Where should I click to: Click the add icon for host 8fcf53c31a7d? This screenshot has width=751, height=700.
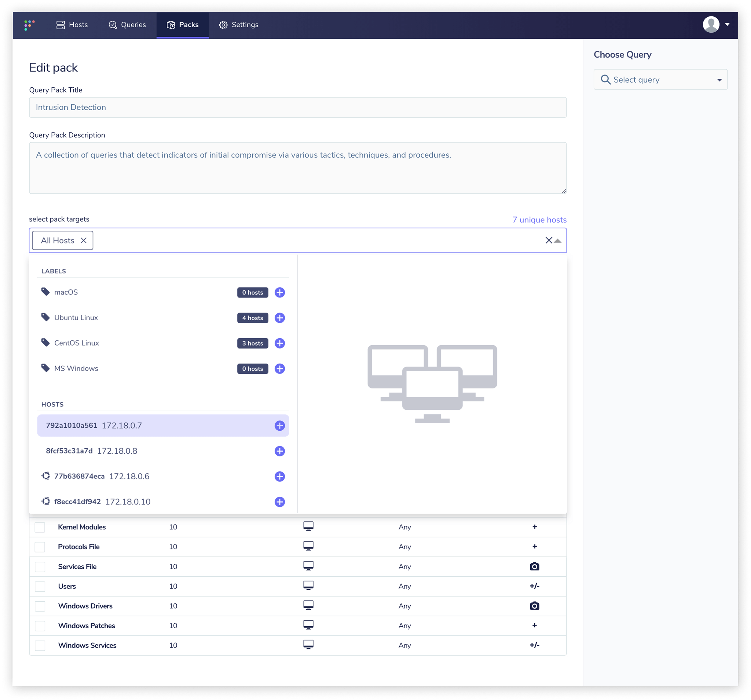[x=279, y=451]
